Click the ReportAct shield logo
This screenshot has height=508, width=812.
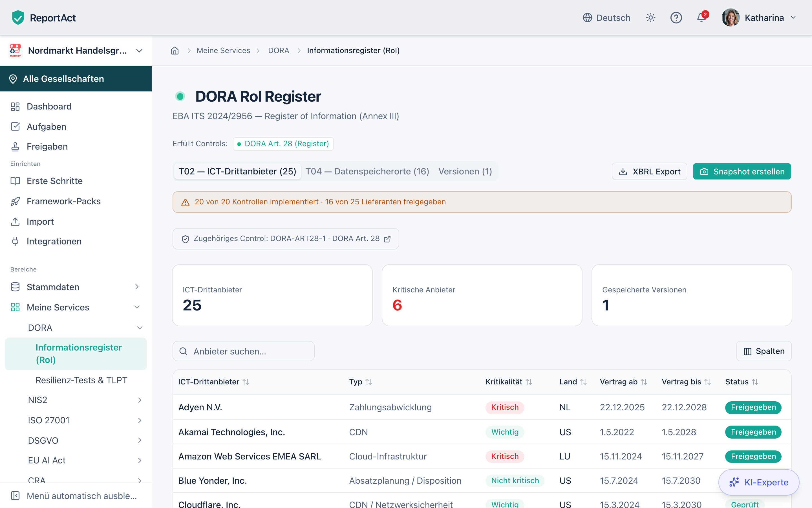18,17
